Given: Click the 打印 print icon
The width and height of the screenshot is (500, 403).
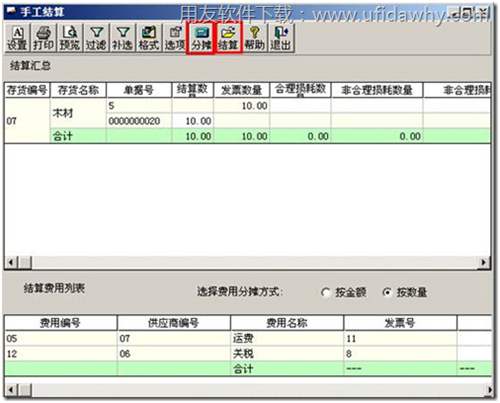Looking at the screenshot, I should [x=43, y=38].
